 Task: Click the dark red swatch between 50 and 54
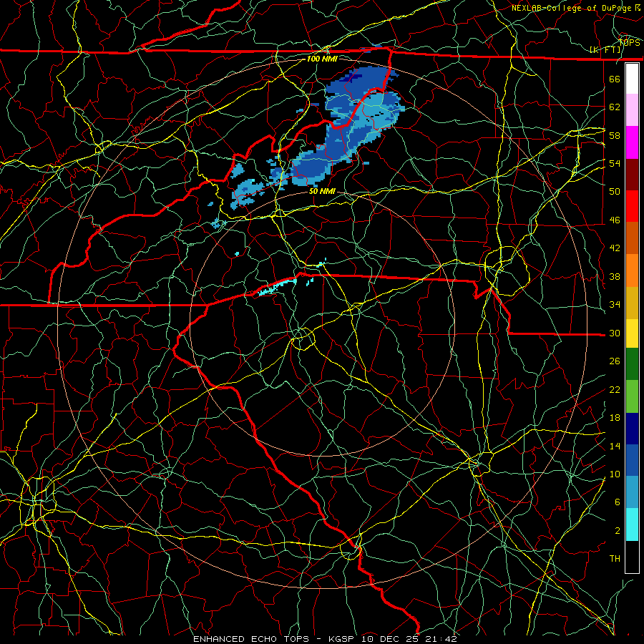click(632, 175)
